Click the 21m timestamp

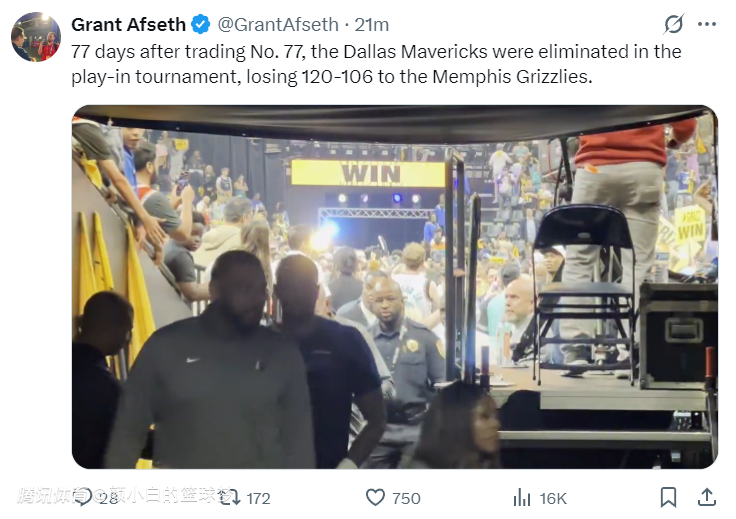point(371,24)
